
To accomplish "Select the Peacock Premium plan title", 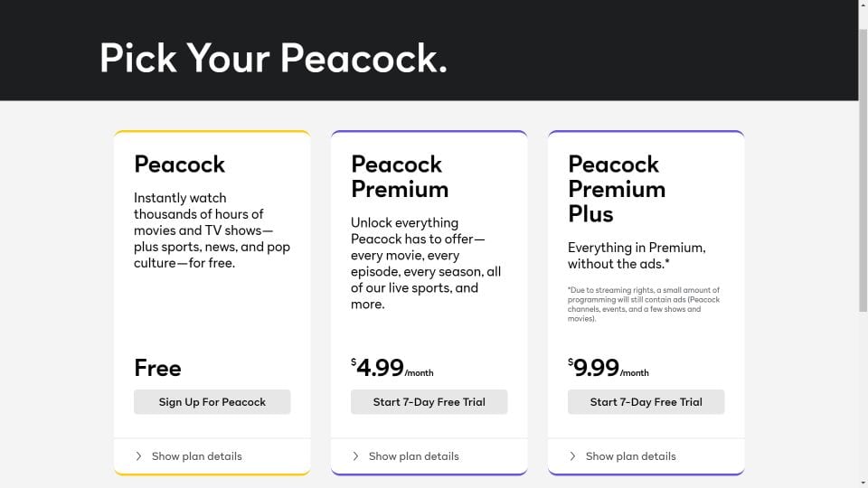I will pos(400,176).
